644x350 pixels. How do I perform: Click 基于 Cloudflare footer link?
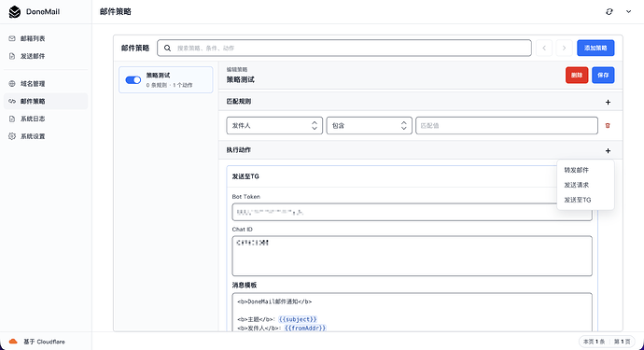[x=44, y=342]
